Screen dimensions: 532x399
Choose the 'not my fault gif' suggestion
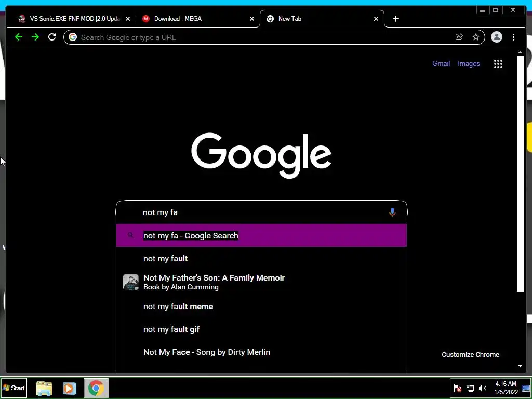tap(261, 329)
